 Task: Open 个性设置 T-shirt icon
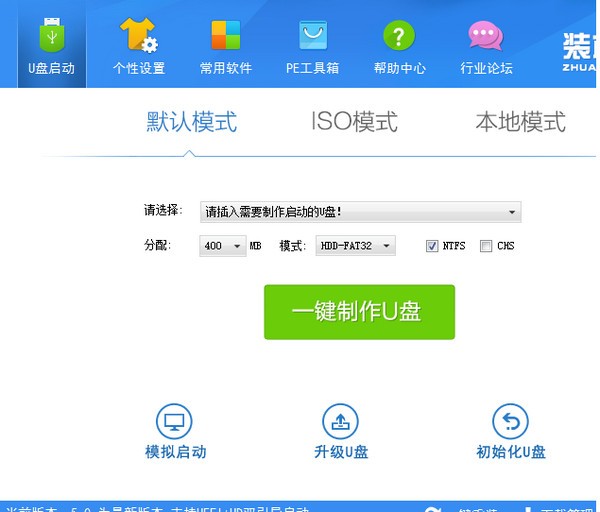point(139,35)
